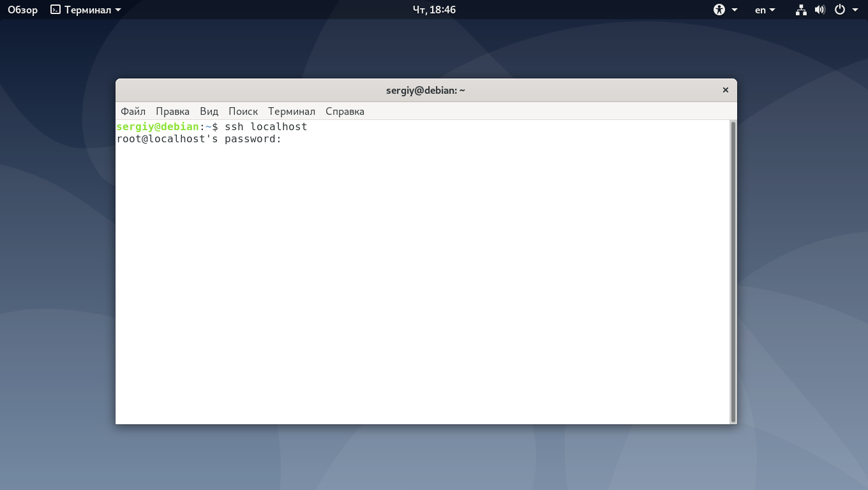The image size is (868, 490).
Task: Open the Вид menu
Action: click(x=209, y=111)
